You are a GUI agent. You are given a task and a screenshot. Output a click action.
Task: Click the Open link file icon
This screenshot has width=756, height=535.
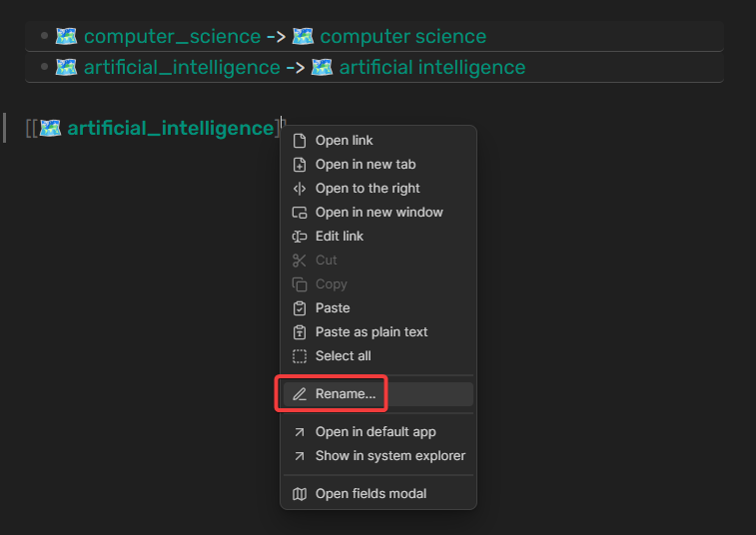(x=299, y=141)
